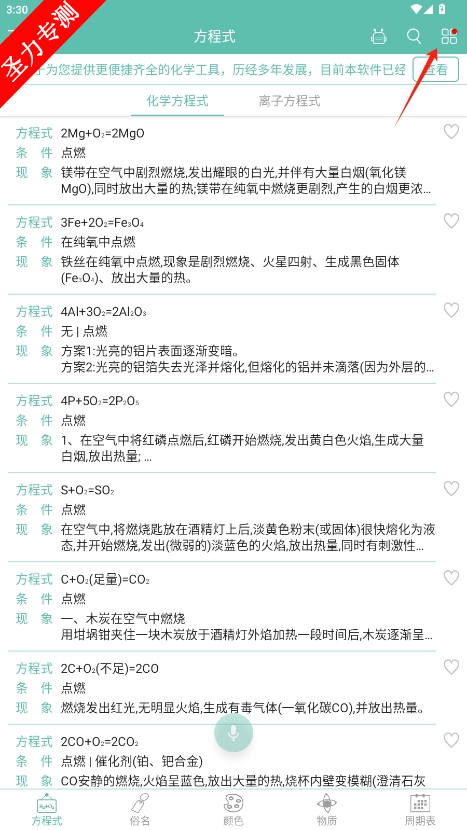Tap the floating microphone voice button
The image size is (467, 830).
point(234,733)
